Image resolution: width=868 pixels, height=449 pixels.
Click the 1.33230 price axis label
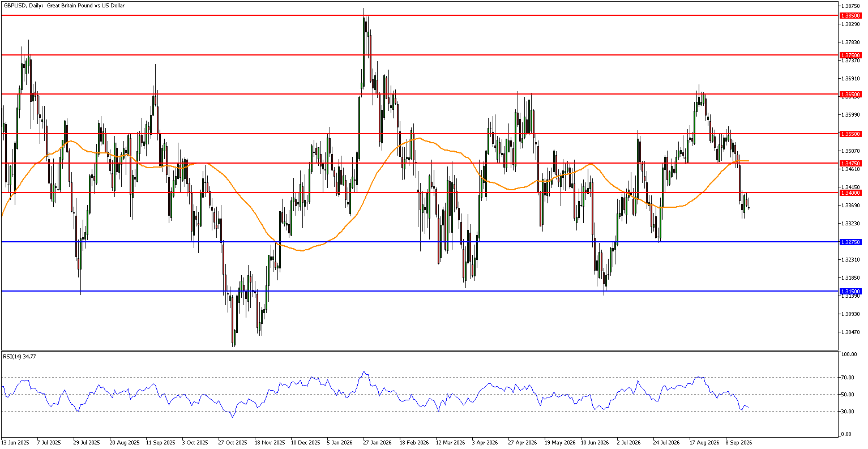click(x=850, y=223)
